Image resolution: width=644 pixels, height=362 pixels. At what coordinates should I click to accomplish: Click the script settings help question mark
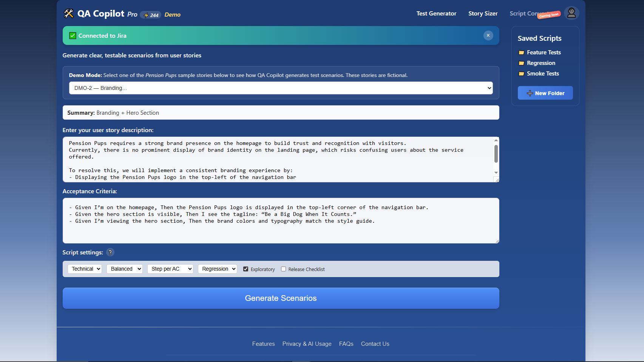[x=110, y=253]
